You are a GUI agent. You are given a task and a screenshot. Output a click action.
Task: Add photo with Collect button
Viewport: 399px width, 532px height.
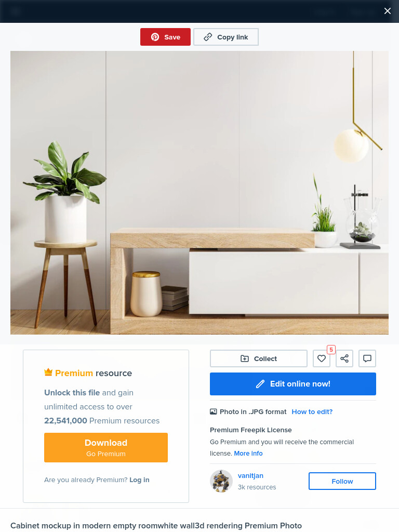(x=259, y=358)
